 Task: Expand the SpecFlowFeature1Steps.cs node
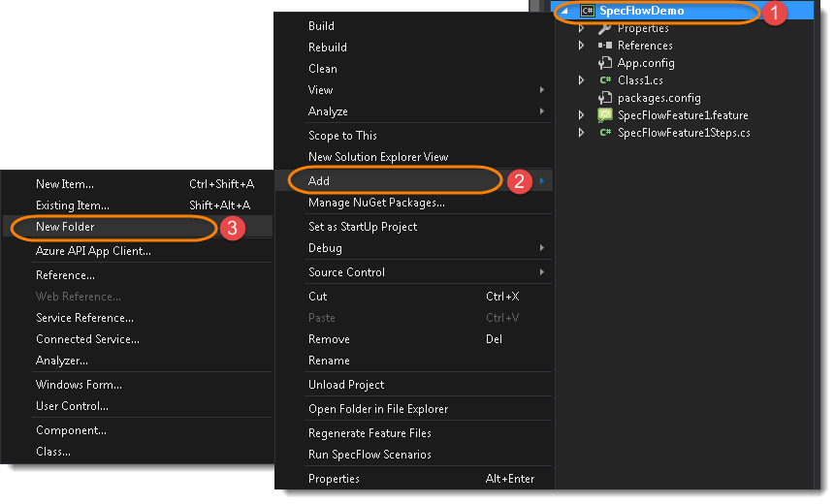(582, 133)
